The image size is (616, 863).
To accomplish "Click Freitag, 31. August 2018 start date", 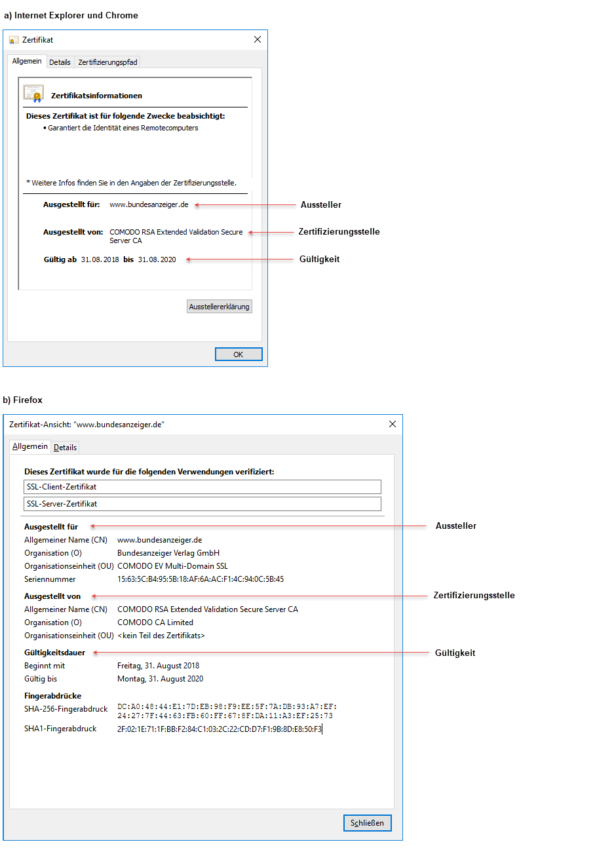I will [158, 666].
